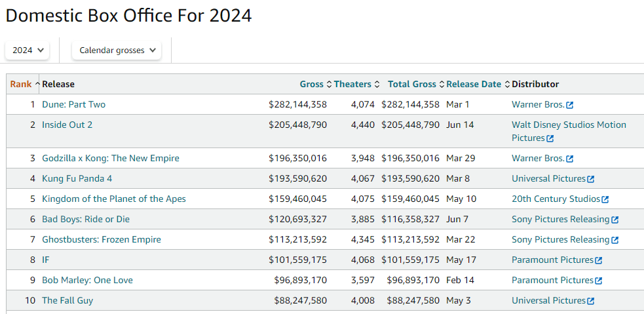Select Kingdom of the Planet of the Apes
This screenshot has height=314, width=644.
coord(113,199)
